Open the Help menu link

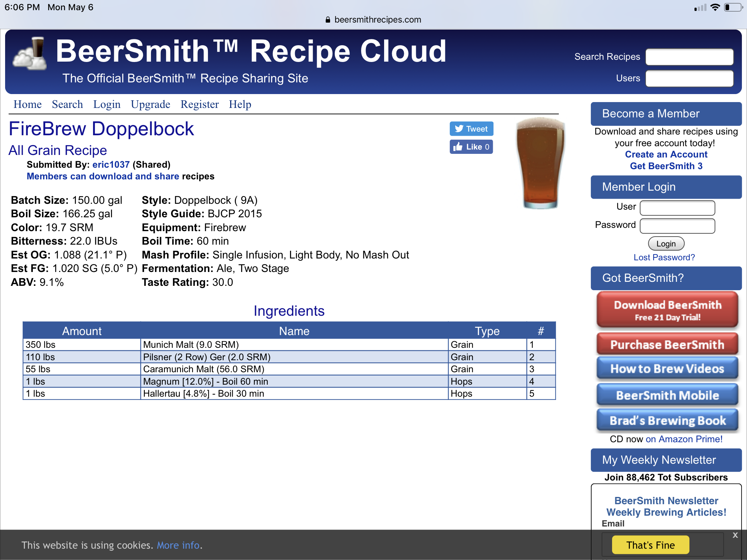click(240, 104)
